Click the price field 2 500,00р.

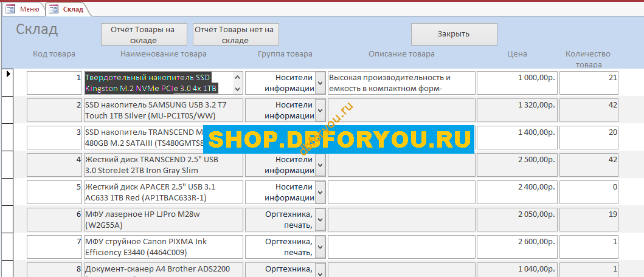tap(517, 165)
